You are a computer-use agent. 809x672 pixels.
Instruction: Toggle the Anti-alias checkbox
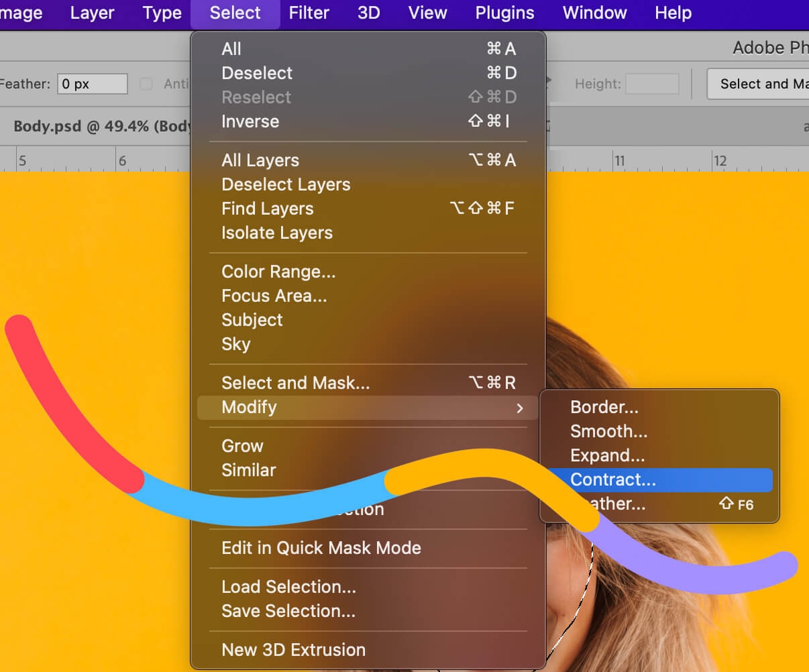pos(146,84)
